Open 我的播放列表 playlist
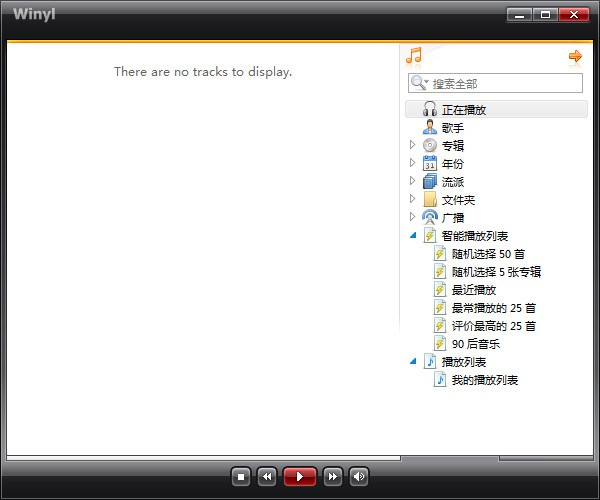Image resolution: width=600 pixels, height=500 pixels. pyautogui.click(x=476, y=379)
